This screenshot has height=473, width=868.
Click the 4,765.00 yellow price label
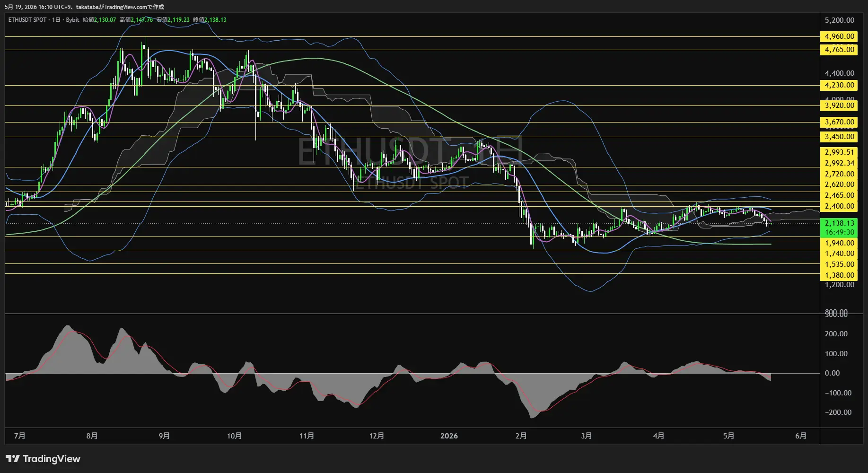tap(839, 50)
